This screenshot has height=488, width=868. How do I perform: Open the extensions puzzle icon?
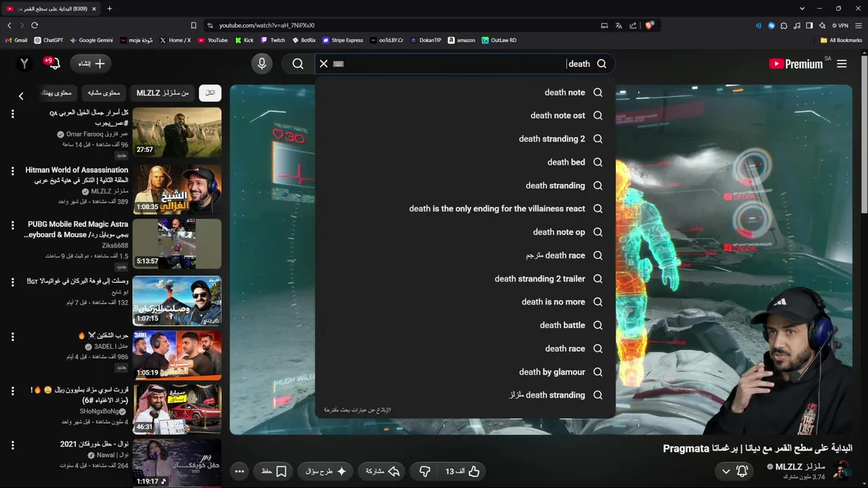[x=784, y=26]
